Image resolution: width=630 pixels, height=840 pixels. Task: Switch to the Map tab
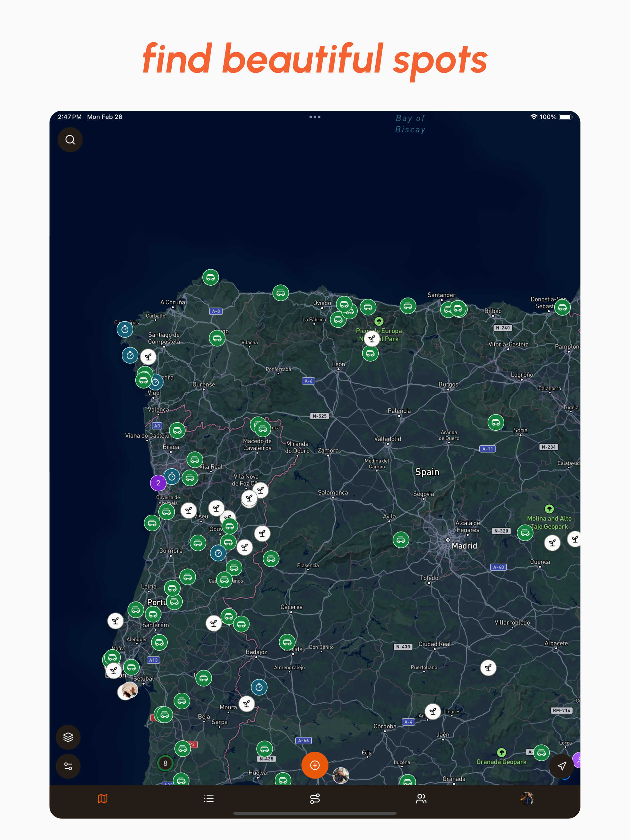tap(103, 798)
